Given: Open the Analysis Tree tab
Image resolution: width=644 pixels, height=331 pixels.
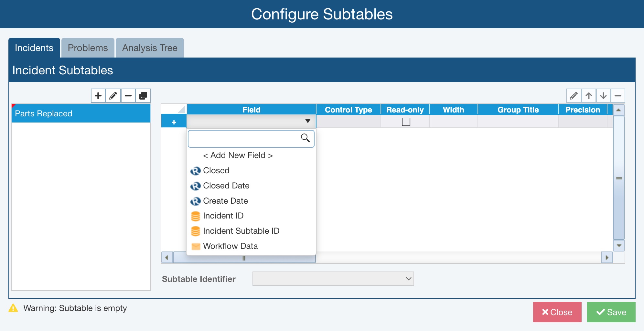Looking at the screenshot, I should (x=150, y=48).
